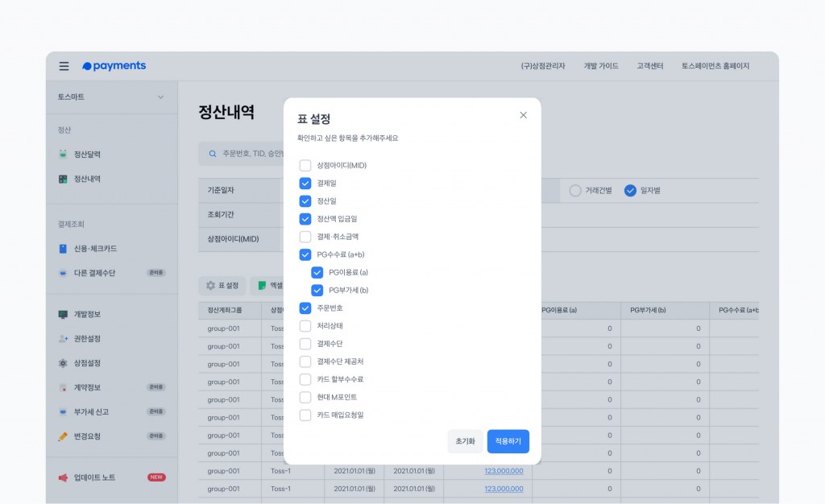Click the 개발정보 monitor icon
825x504 pixels.
pos(63,314)
